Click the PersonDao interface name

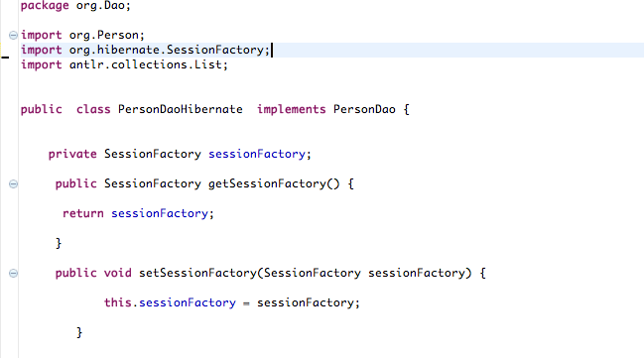click(364, 109)
